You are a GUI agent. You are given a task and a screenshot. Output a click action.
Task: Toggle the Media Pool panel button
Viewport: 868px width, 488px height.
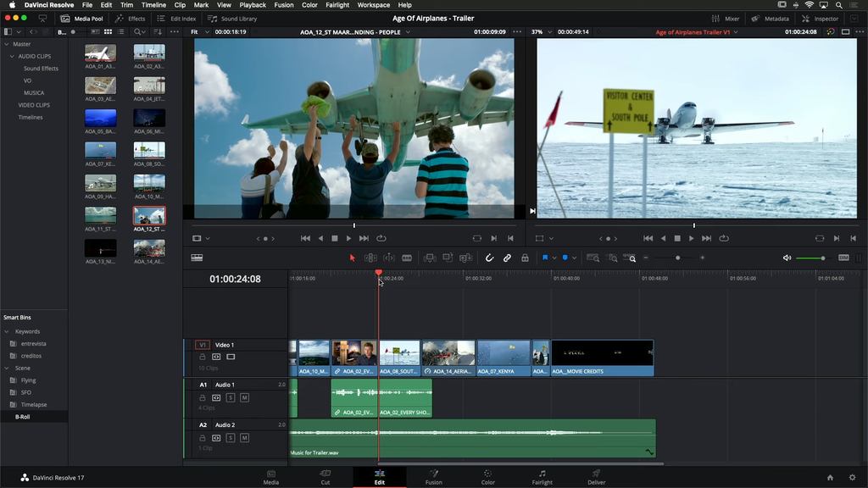point(82,19)
